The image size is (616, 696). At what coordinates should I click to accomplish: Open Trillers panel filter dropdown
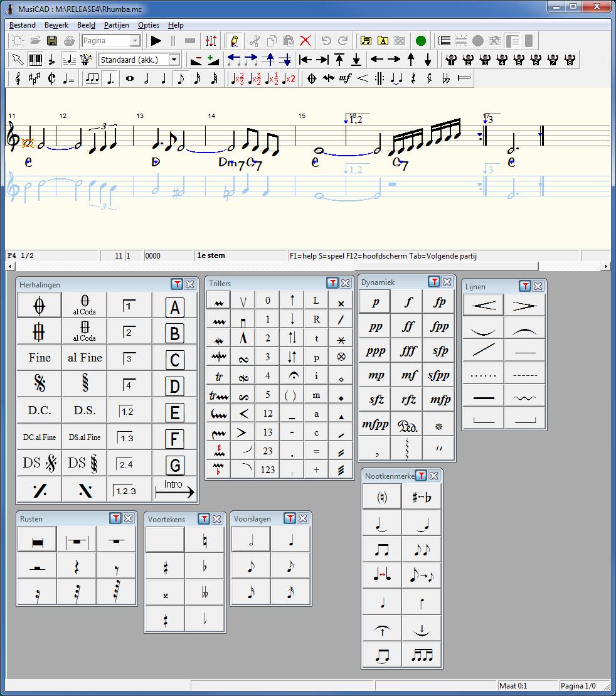click(332, 283)
